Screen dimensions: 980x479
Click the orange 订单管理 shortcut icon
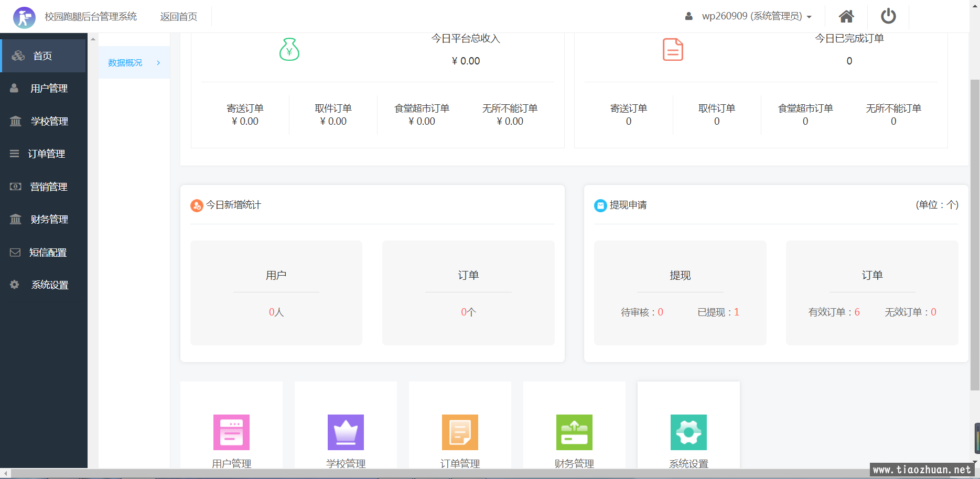click(460, 432)
